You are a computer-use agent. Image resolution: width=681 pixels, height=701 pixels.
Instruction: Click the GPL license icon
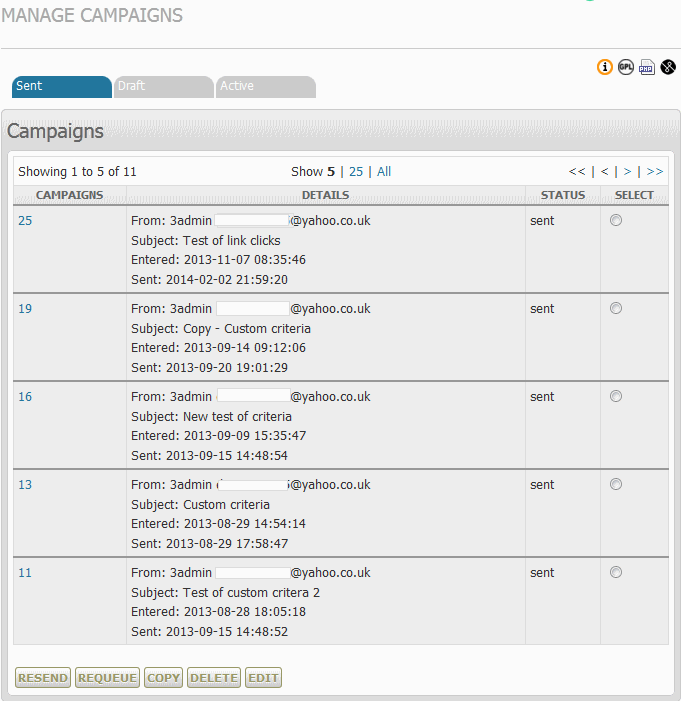[626, 67]
